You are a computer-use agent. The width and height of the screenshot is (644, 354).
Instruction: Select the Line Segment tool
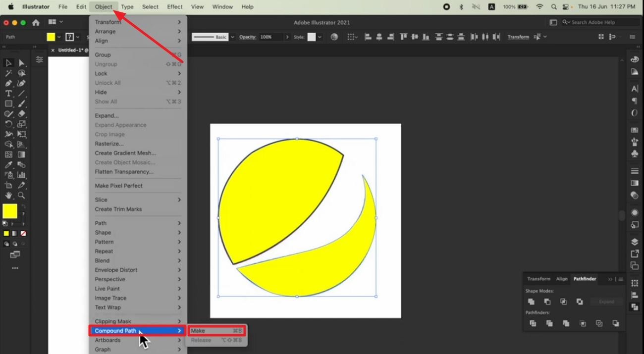22,94
